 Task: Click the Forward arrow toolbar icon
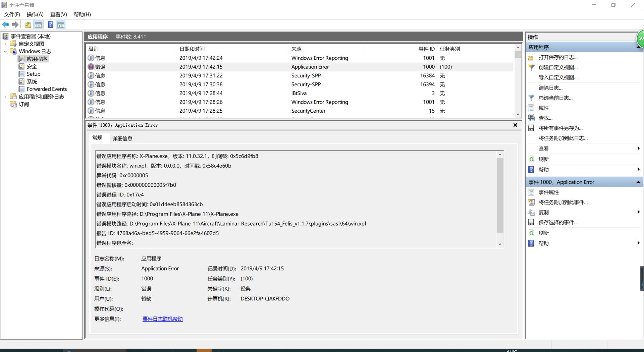point(15,24)
